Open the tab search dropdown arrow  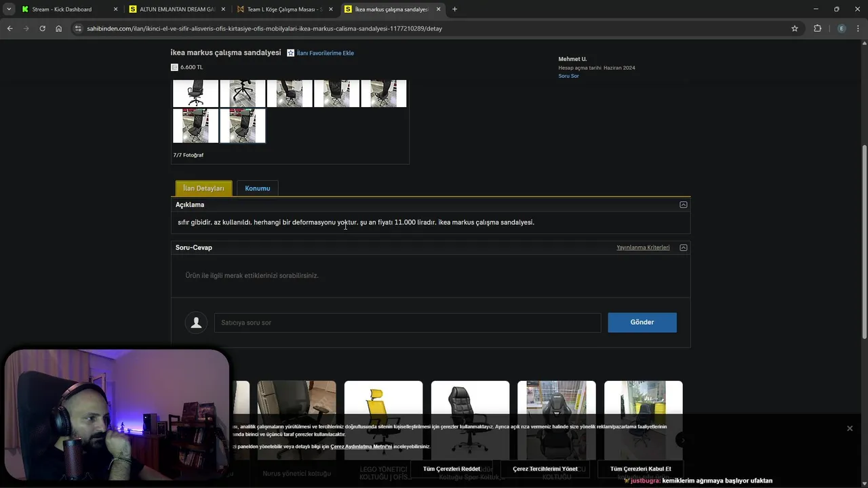point(9,9)
